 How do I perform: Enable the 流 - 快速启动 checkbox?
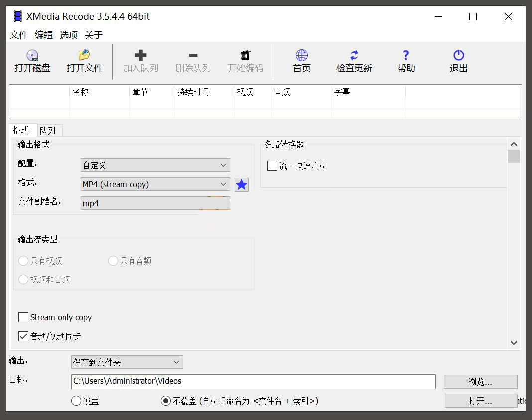coord(272,166)
